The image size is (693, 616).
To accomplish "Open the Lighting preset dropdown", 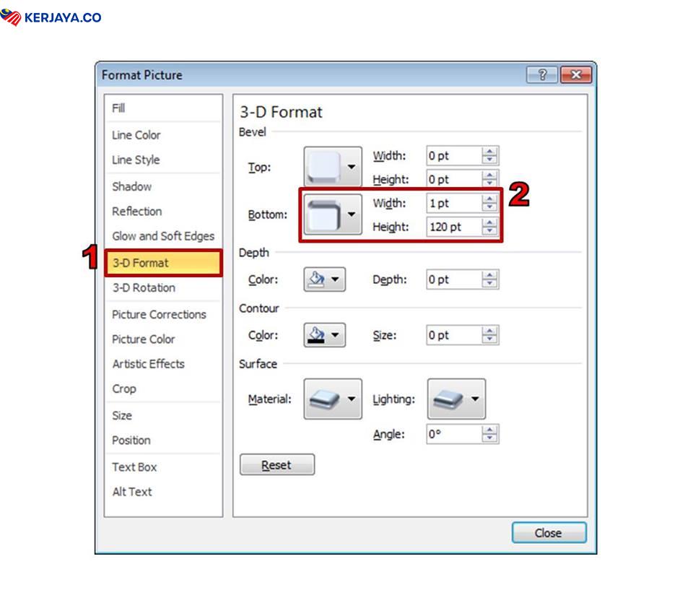I will tap(456, 399).
